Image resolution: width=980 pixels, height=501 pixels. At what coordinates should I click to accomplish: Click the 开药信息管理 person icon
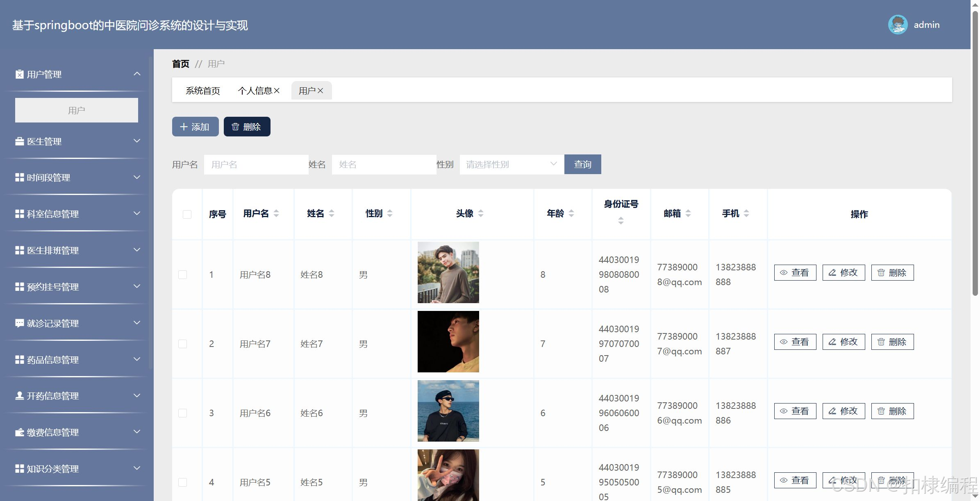click(19, 396)
